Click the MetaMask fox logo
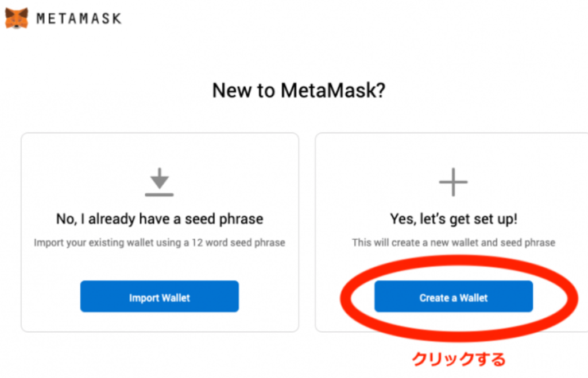 (x=17, y=18)
